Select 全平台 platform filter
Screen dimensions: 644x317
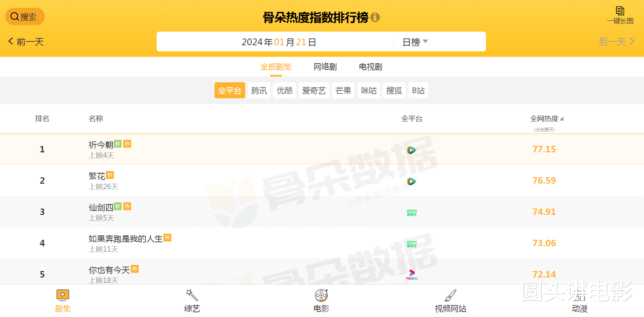pos(230,90)
